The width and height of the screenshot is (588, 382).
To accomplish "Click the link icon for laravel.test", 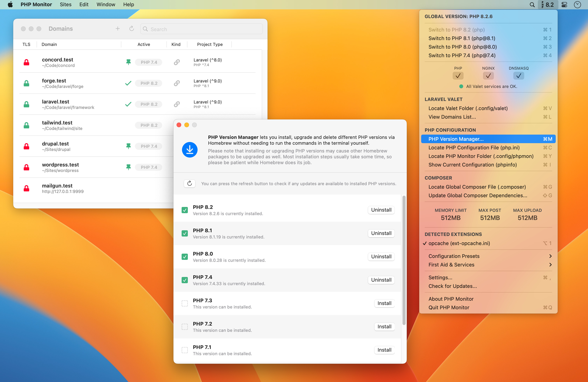I will coord(177,104).
